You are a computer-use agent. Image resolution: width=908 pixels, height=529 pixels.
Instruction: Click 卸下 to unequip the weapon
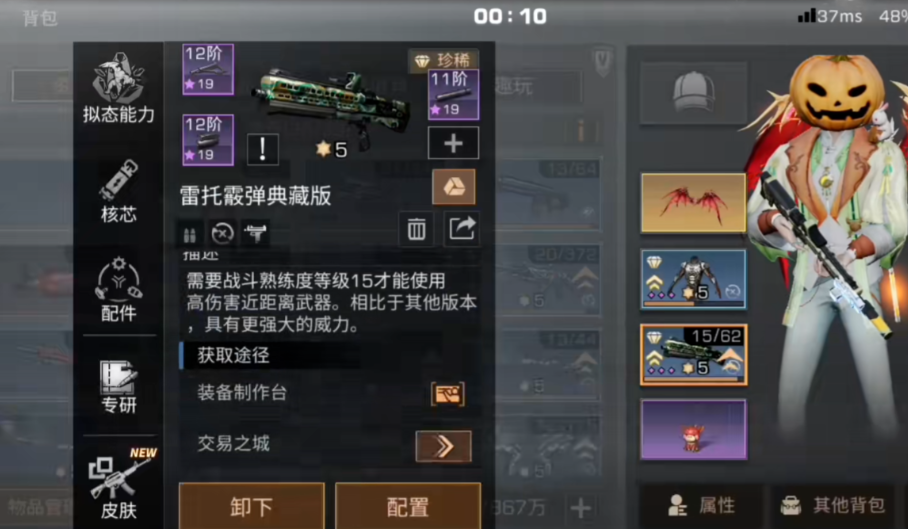coord(251,506)
